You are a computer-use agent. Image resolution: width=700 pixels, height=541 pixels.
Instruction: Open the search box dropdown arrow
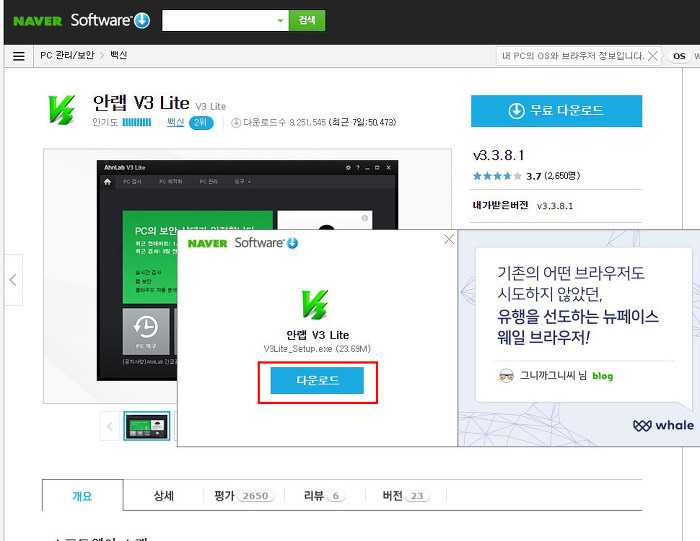pyautogui.click(x=280, y=21)
